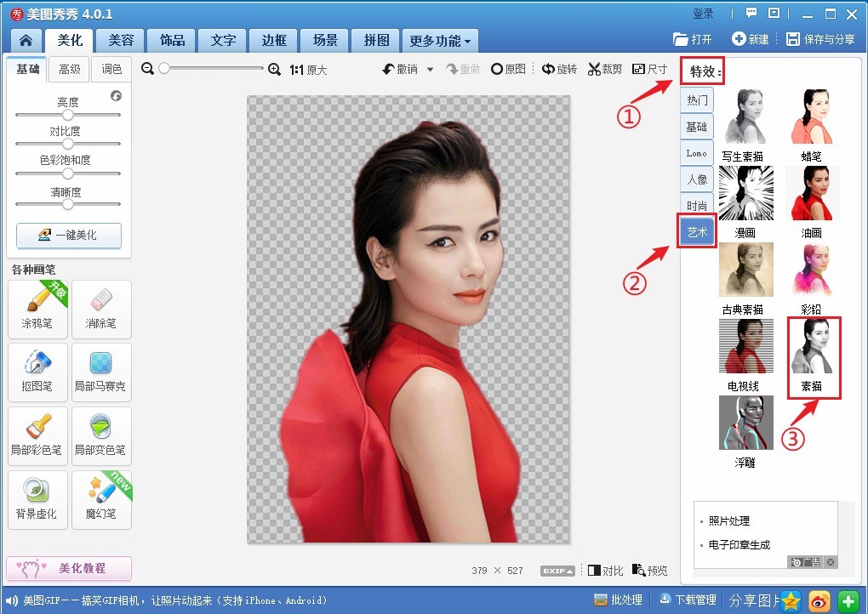The image size is (868, 614).
Task: Click the 旋转 rotate tool
Action: (559, 69)
